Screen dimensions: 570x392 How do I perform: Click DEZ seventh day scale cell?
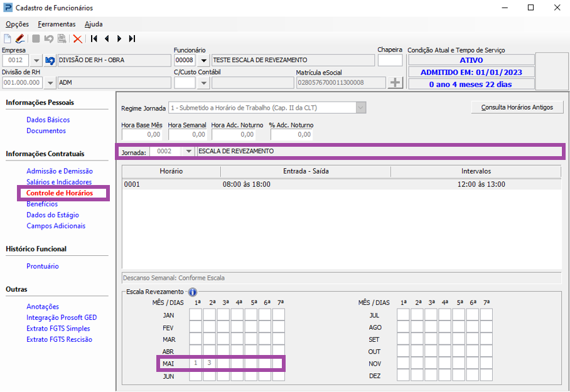[x=486, y=375]
